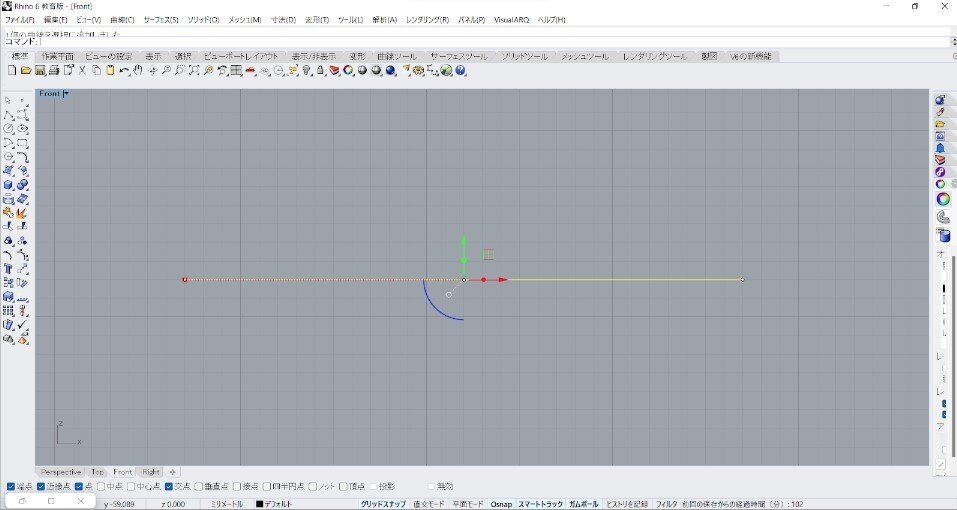The height and width of the screenshot is (510, 957).
Task: Click the Print icon
Action: 54,70
